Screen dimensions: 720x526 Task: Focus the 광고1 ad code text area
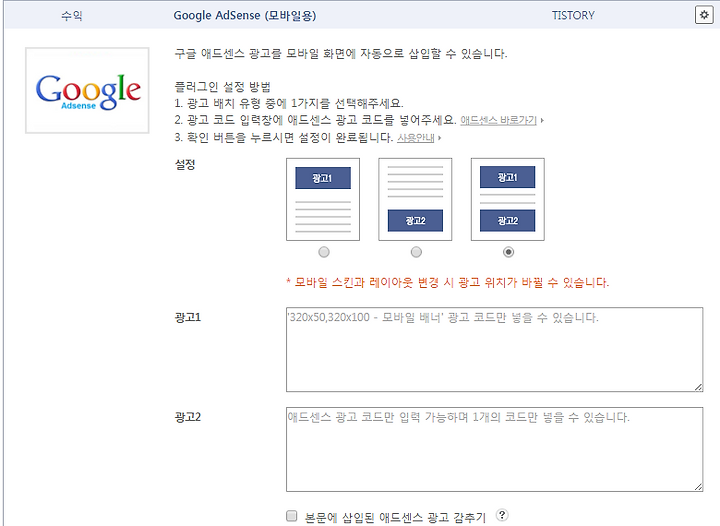[x=495, y=350]
